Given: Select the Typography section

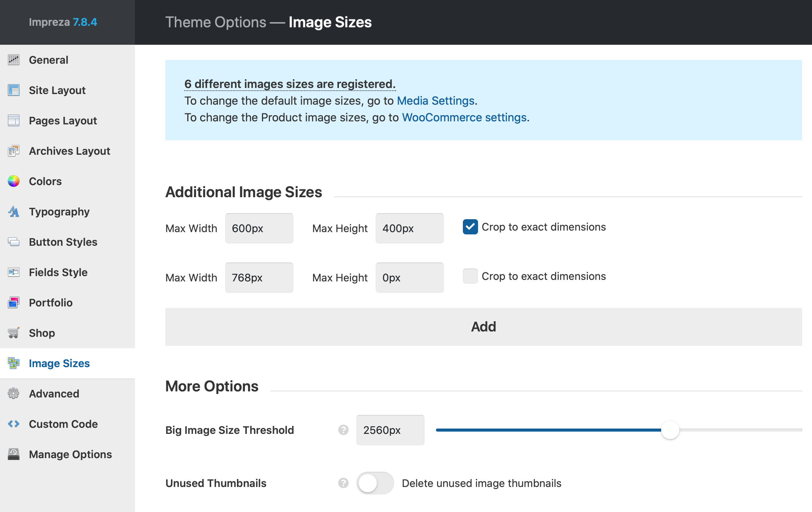Looking at the screenshot, I should click(x=67, y=212).
